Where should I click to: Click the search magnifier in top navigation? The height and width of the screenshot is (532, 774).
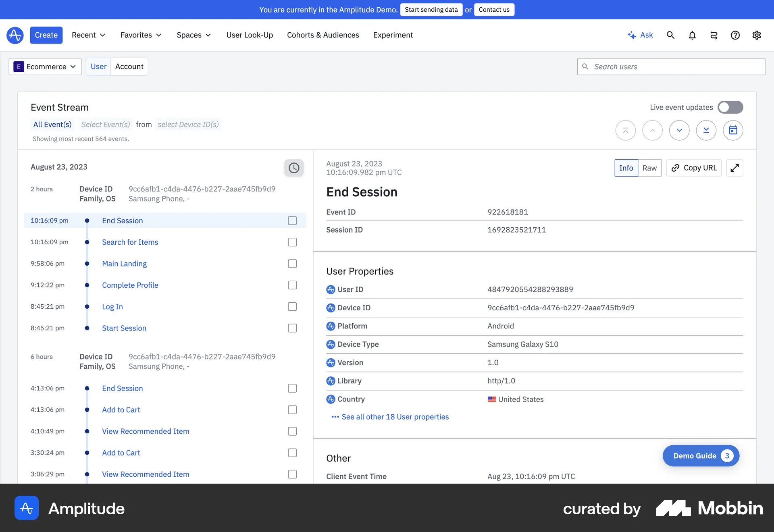click(x=670, y=35)
